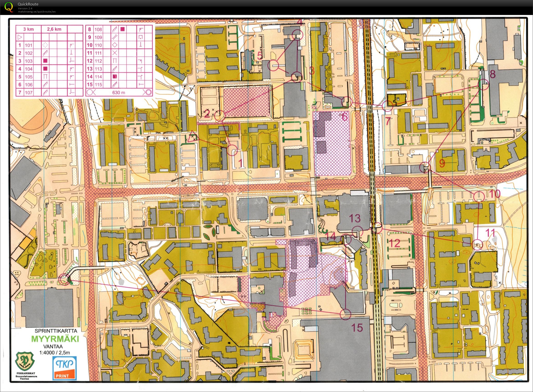Image resolution: width=533 pixels, height=392 pixels.
Task: Select control circle 1 on the map
Action: pos(232,150)
